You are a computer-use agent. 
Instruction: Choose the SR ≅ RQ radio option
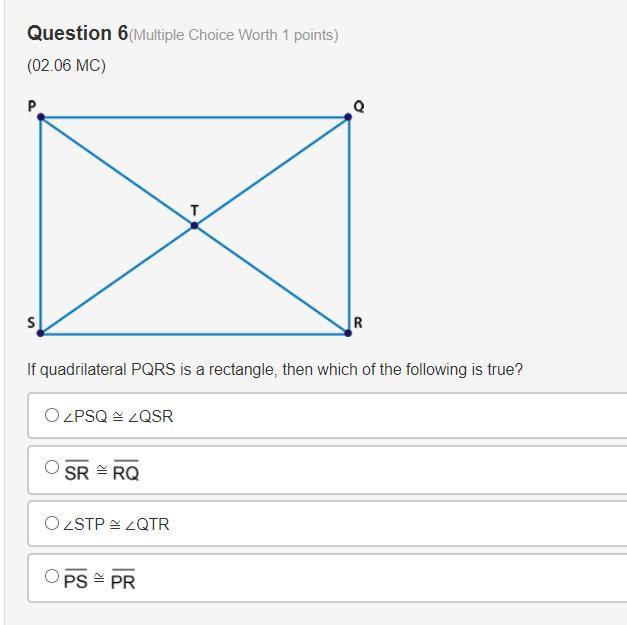[x=52, y=466]
